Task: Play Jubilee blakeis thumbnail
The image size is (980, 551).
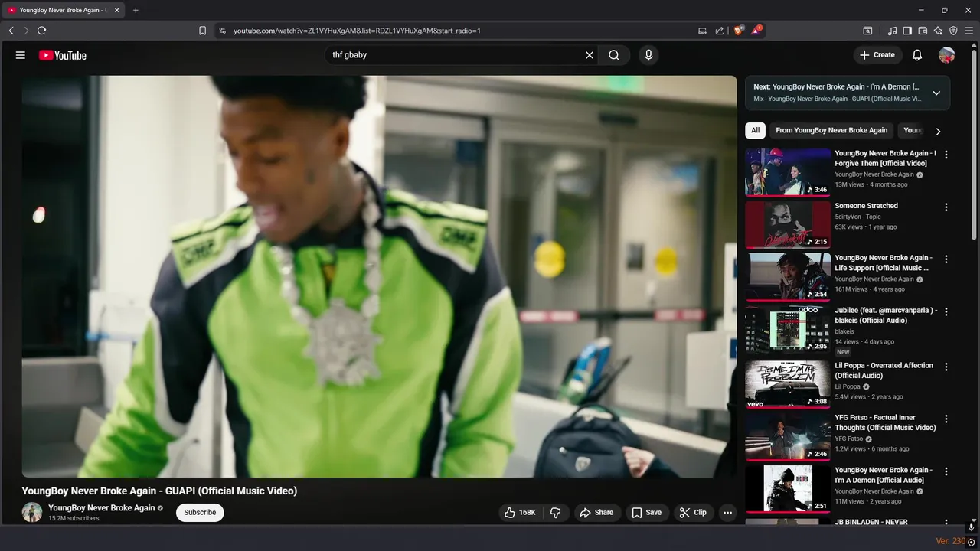Action: pos(788,330)
